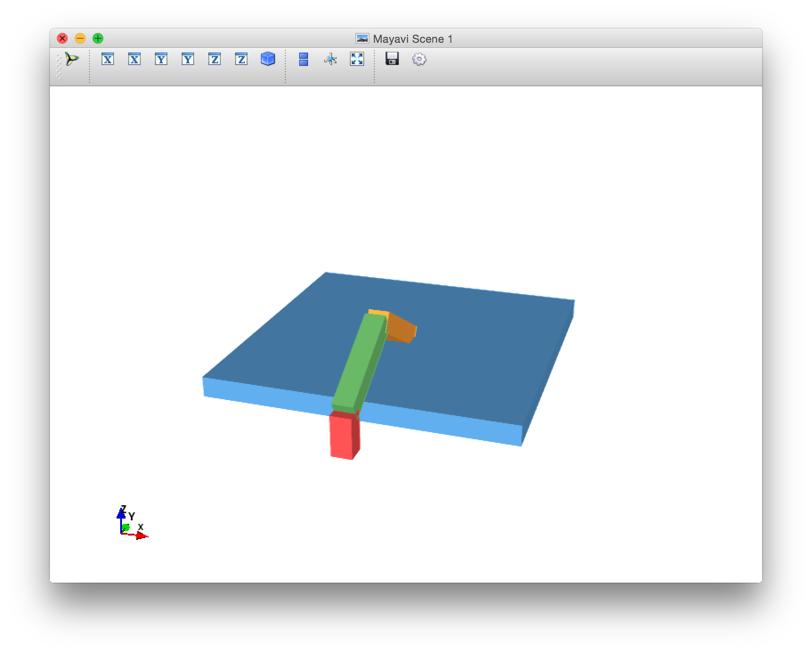Click the large blue platform surface
This screenshot has width=812, height=654.
(467, 356)
